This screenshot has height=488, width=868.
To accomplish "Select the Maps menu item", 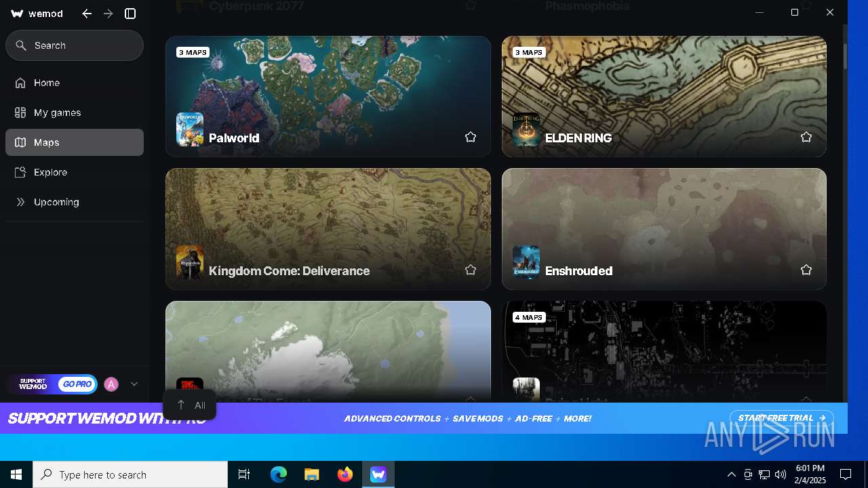I will (x=75, y=142).
